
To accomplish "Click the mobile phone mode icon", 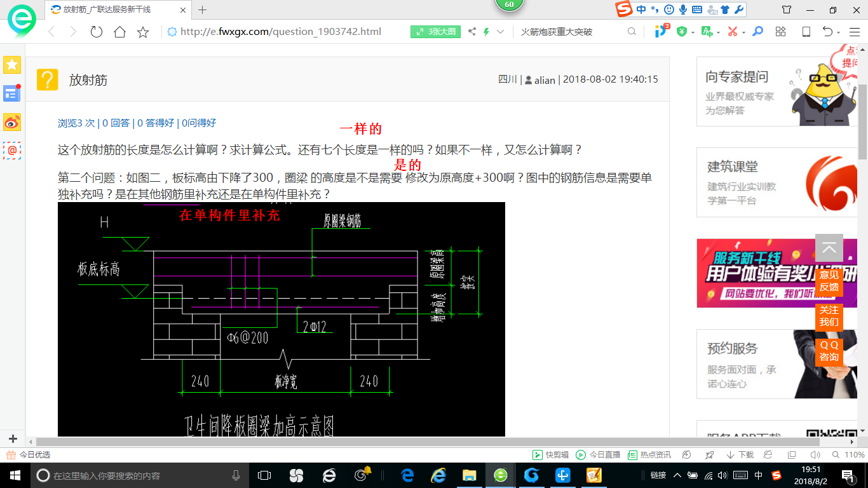I will tap(806, 32).
